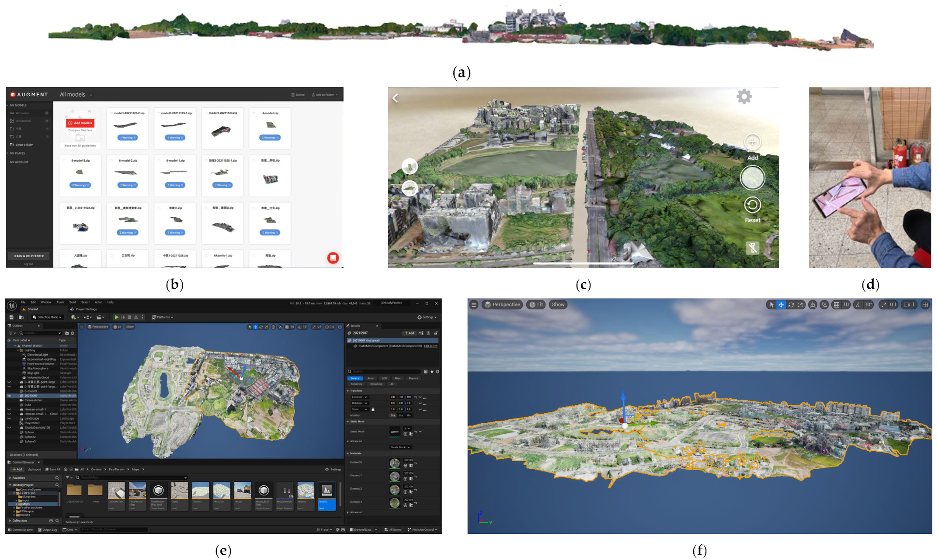Click Import in the Content Browser

[x=35, y=470]
